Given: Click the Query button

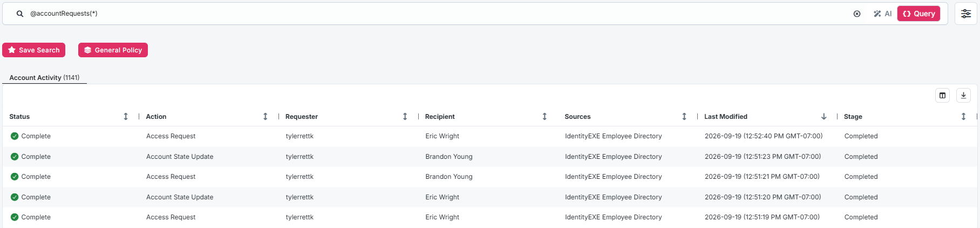Looking at the screenshot, I should 918,14.
